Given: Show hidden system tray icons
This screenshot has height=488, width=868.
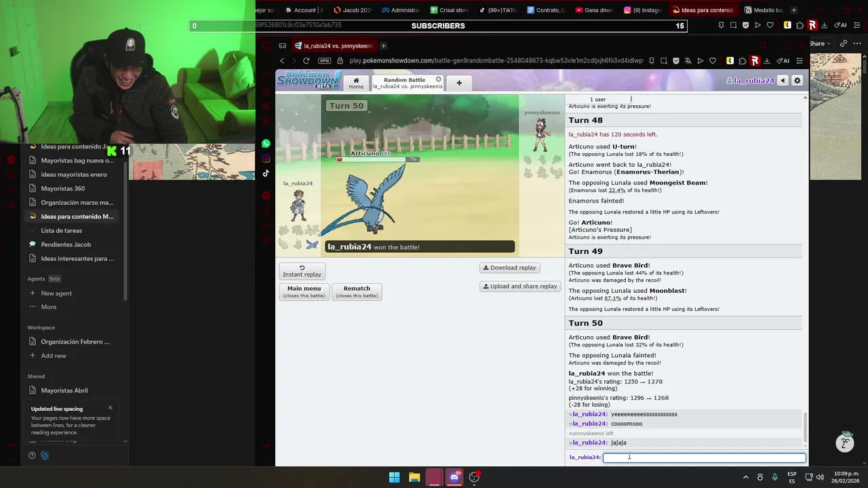Looking at the screenshot, I should [746, 477].
